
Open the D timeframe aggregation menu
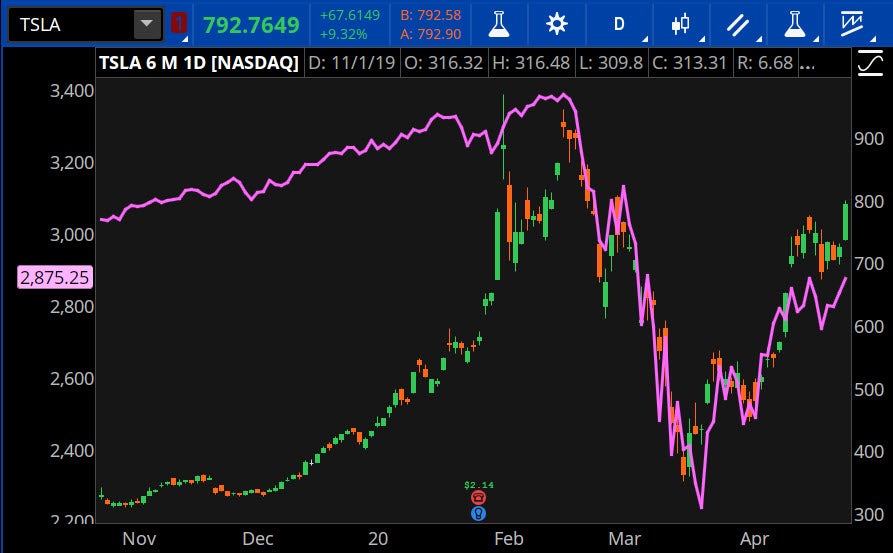tap(619, 24)
